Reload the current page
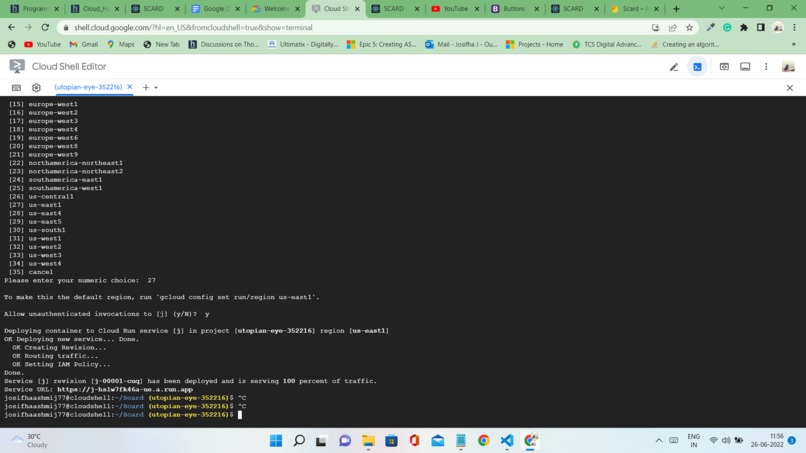The height and width of the screenshot is (453, 806). [45, 27]
